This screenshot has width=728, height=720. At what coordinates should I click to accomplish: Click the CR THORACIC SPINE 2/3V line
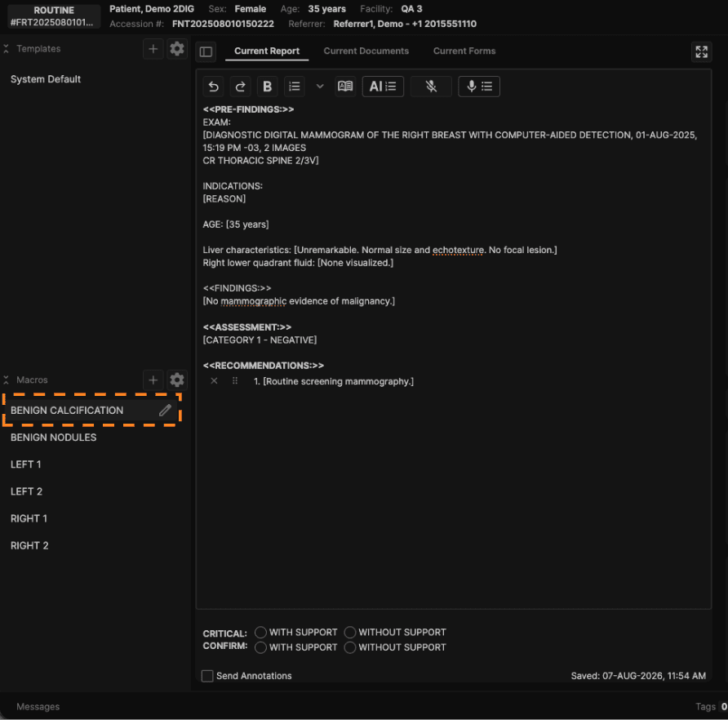pyautogui.click(x=261, y=161)
